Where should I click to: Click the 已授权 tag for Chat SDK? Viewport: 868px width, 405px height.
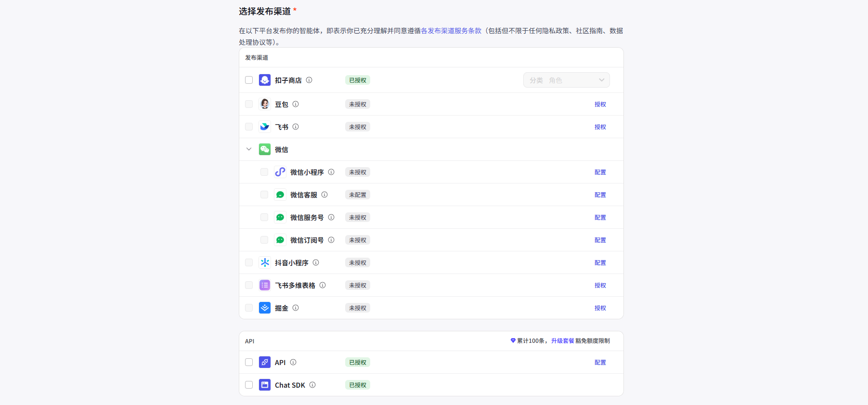click(358, 385)
